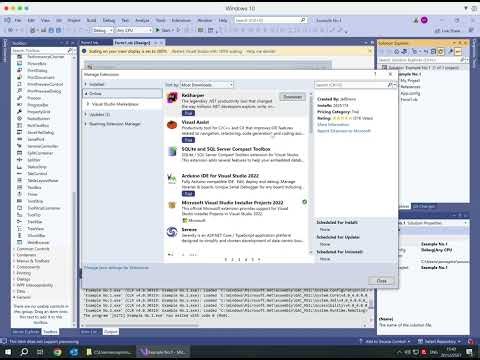Expand the Roaming Extension Manager category
The height and width of the screenshot is (360, 480).
click(x=86, y=124)
